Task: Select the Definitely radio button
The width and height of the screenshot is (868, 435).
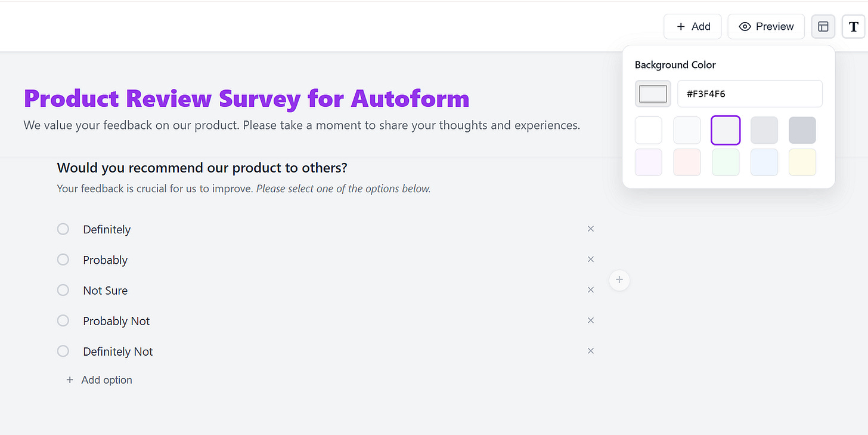Action: [63, 229]
